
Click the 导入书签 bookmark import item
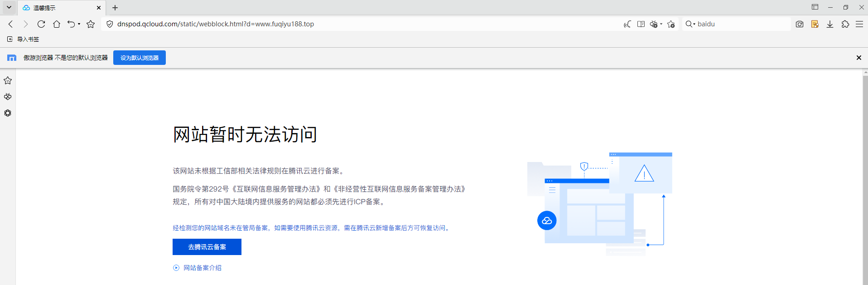pos(23,39)
